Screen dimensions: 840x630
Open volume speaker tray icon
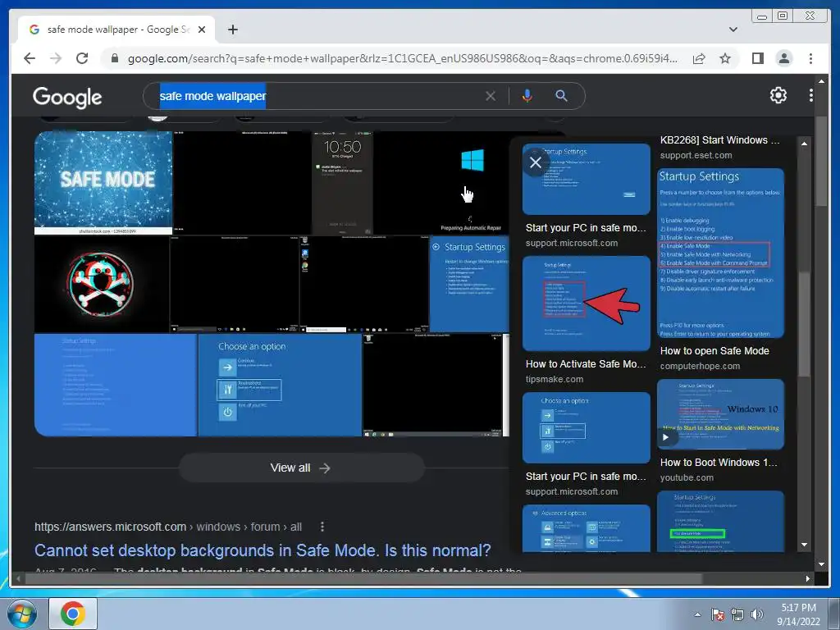(x=756, y=614)
